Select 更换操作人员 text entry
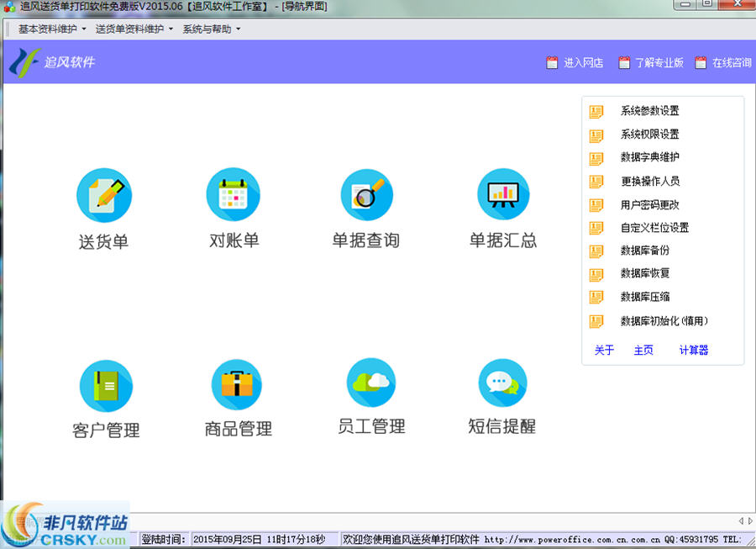This screenshot has width=756, height=549. [650, 182]
